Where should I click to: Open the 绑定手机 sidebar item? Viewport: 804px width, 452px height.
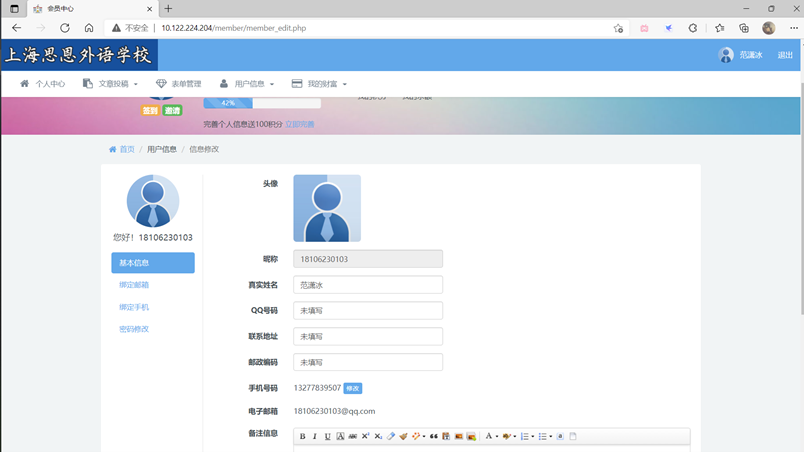(134, 307)
